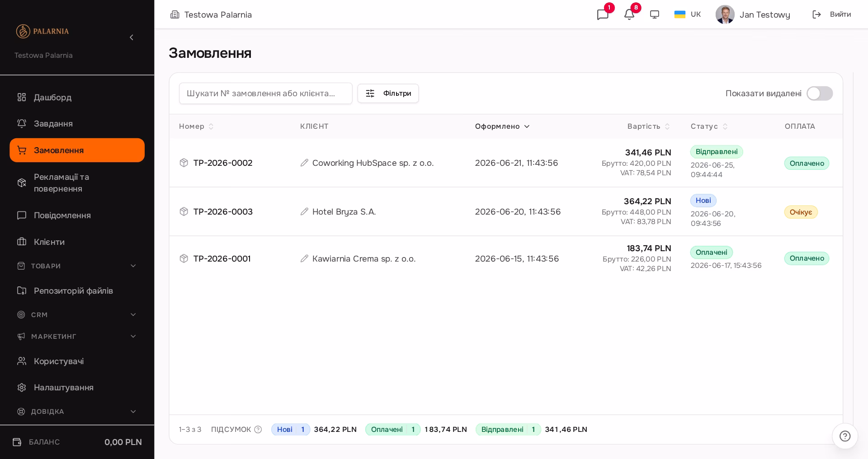
Task: Click Оплачені status badge for TP-2026-0001
Action: [x=712, y=252]
